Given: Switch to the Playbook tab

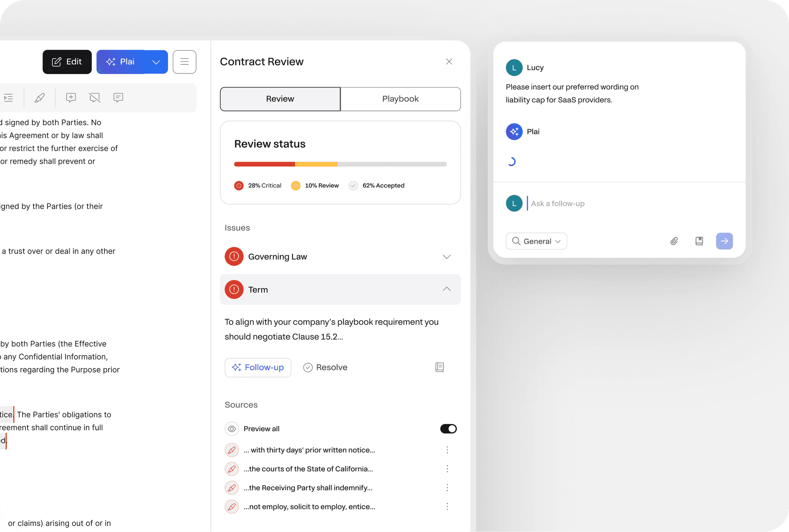Looking at the screenshot, I should point(400,99).
